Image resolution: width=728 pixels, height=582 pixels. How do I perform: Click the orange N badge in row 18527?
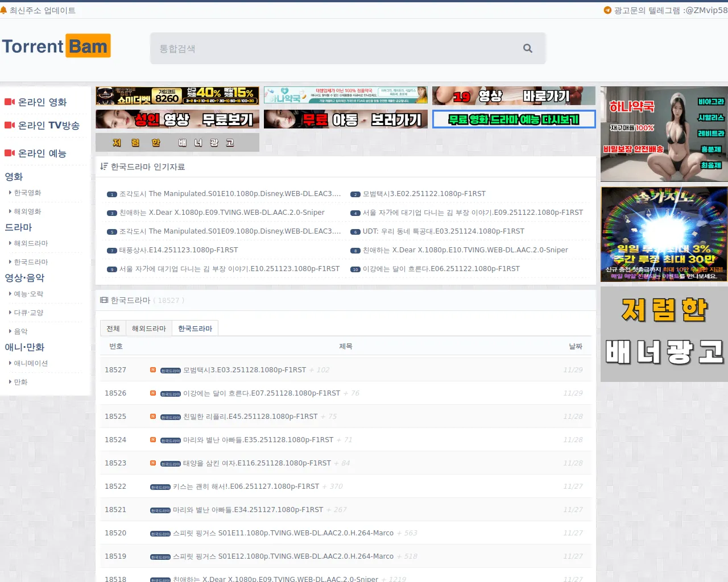(x=153, y=370)
